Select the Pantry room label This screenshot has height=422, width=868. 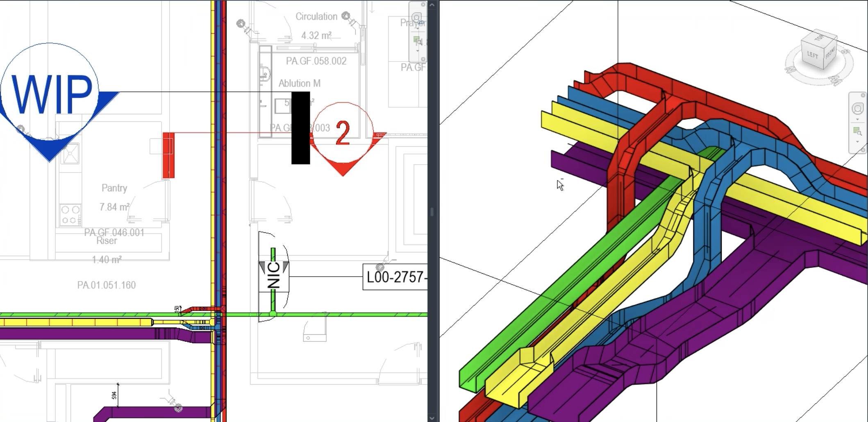click(x=114, y=188)
